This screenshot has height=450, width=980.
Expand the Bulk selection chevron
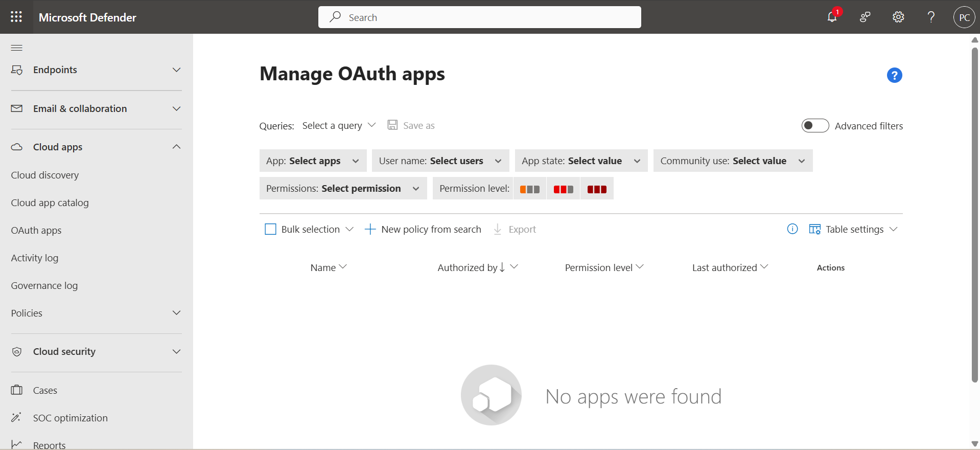click(x=349, y=229)
